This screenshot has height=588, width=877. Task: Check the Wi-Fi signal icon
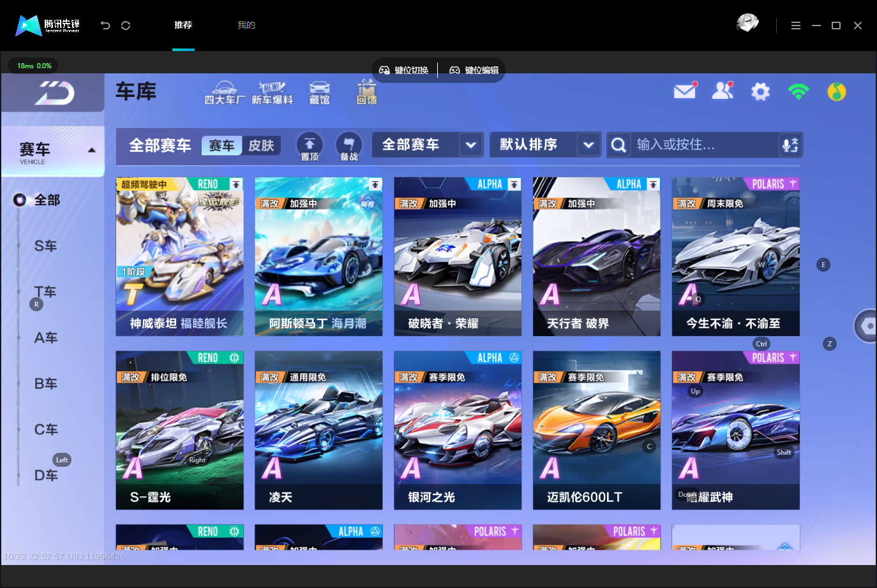pyautogui.click(x=798, y=92)
